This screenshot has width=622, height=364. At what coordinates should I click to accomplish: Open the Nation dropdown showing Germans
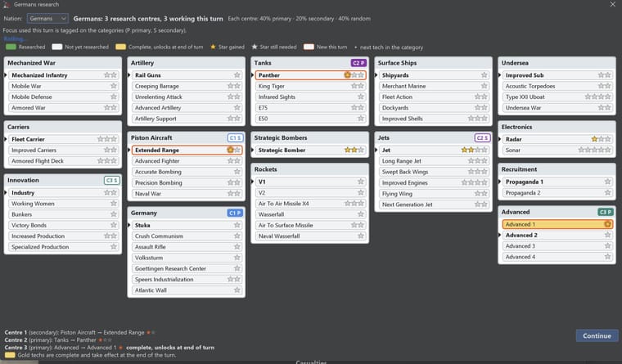pos(47,19)
